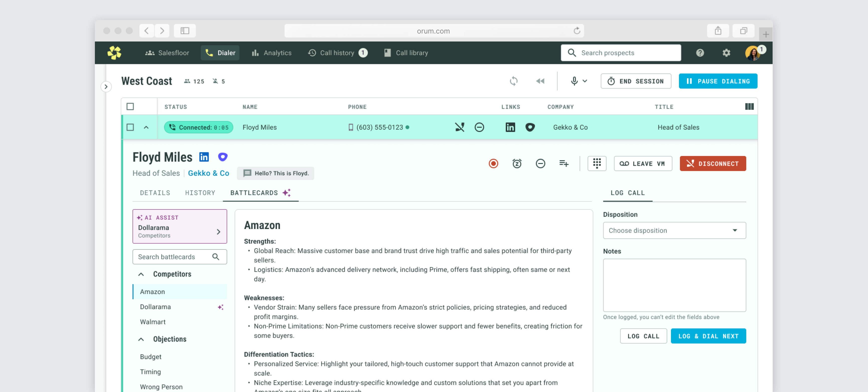Click the sparkle icon on the Battlecards tab
Image resolution: width=868 pixels, height=392 pixels.
tap(286, 193)
